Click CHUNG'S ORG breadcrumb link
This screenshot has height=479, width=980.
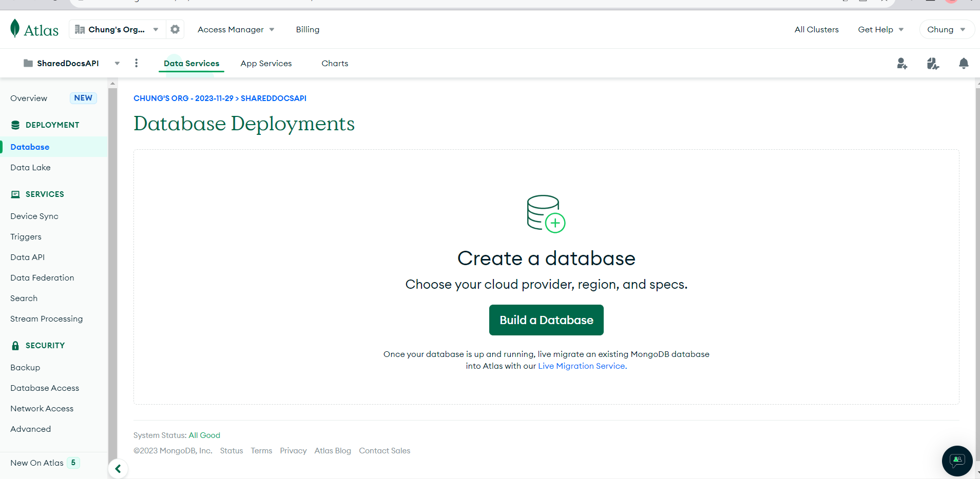tap(183, 98)
